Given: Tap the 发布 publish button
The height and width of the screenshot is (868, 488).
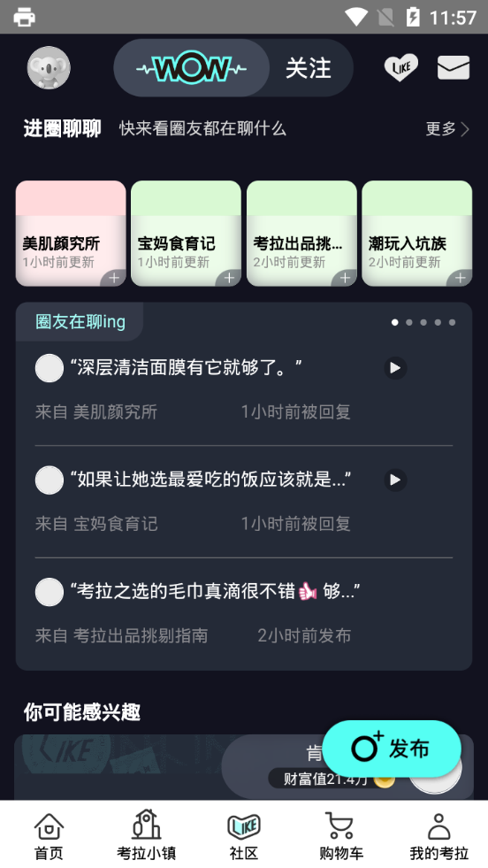Looking at the screenshot, I should 392,749.
